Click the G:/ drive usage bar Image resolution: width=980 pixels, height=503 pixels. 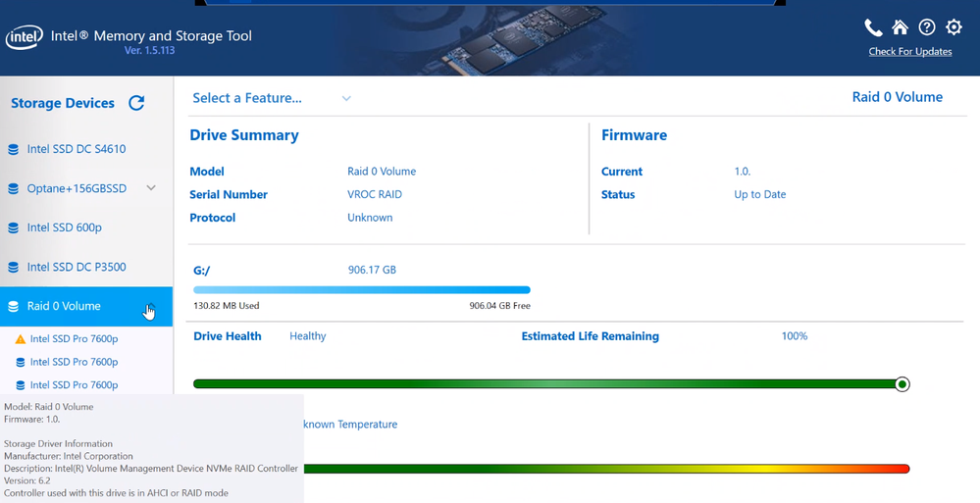(x=361, y=290)
